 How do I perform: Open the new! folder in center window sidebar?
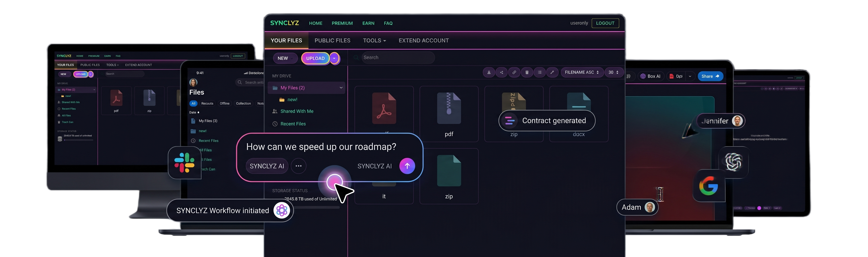tap(292, 100)
